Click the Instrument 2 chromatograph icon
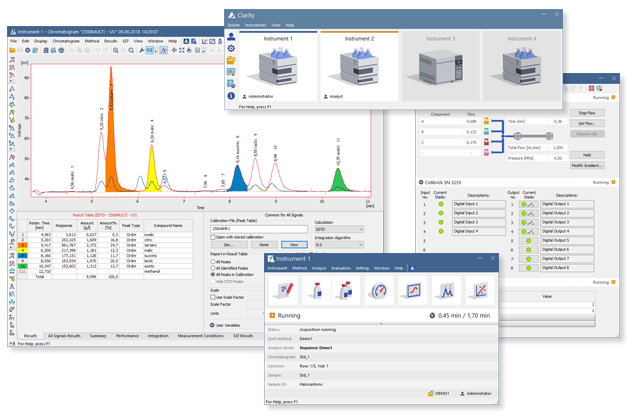Image resolution: width=633 pixels, height=418 pixels. 358,69
